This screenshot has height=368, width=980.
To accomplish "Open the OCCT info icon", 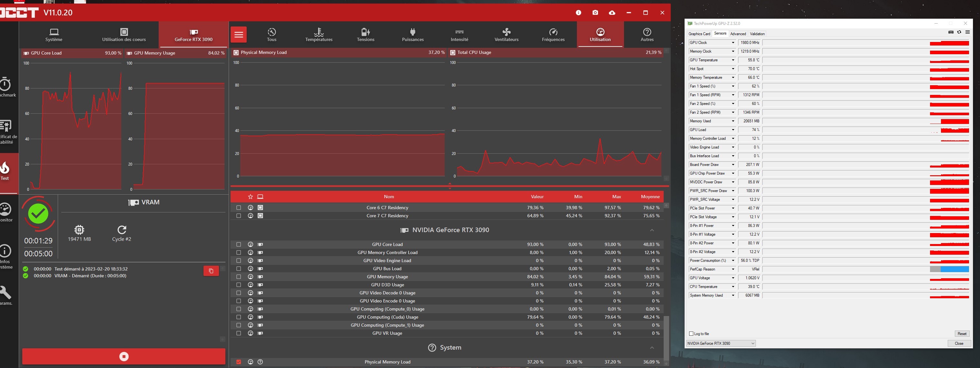I will [578, 13].
